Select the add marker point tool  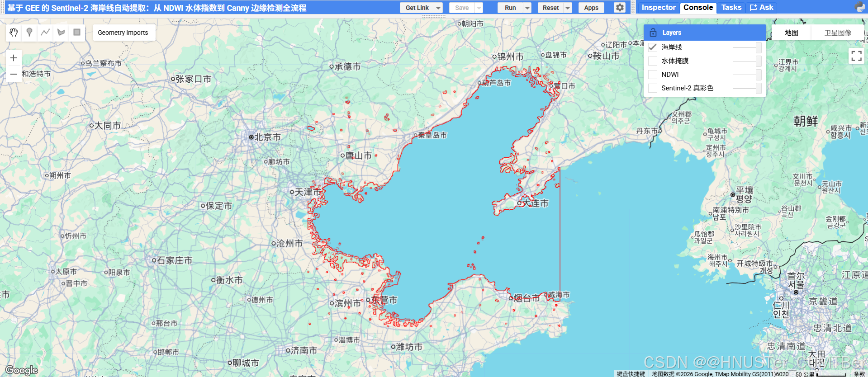tap(29, 33)
